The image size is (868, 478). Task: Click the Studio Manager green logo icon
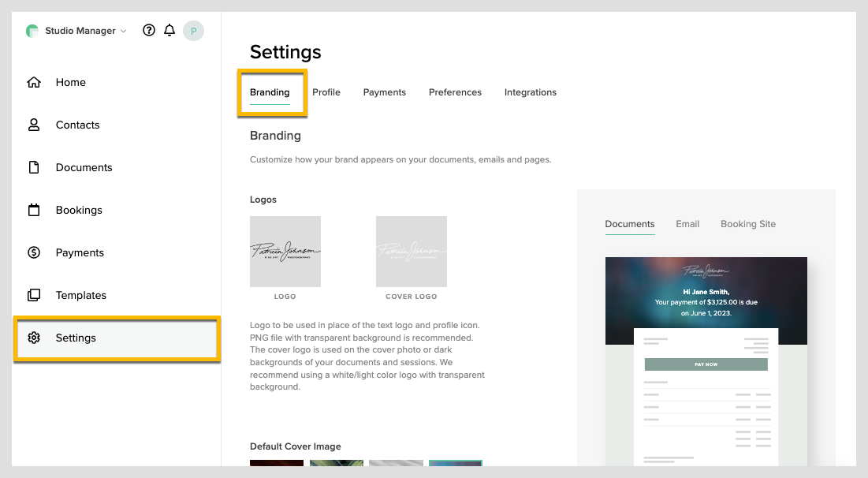click(x=32, y=31)
